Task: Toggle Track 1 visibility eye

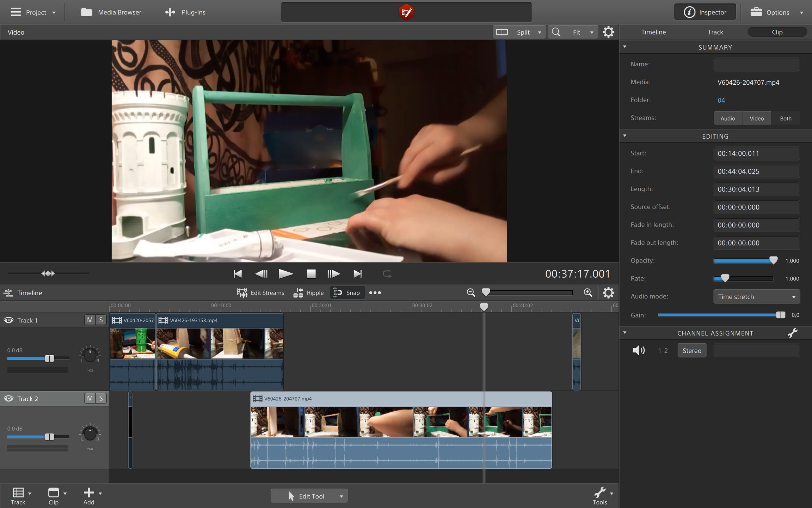Action: click(8, 320)
